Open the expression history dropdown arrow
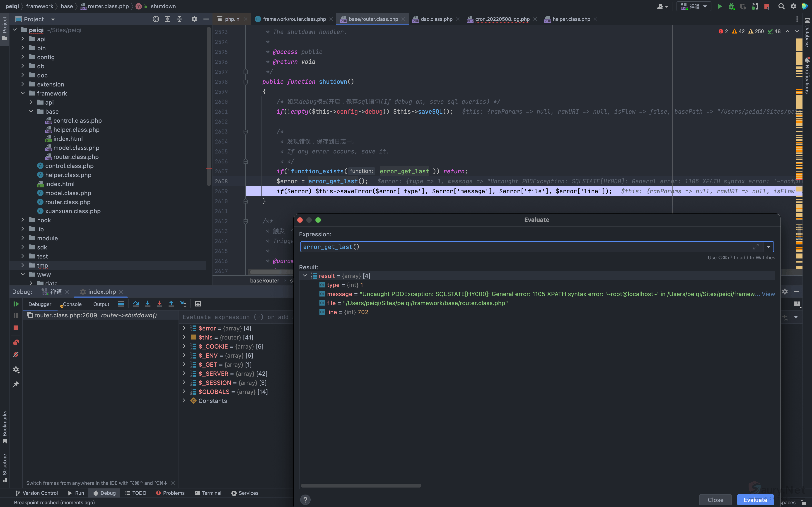This screenshot has width=812, height=507. [768, 247]
